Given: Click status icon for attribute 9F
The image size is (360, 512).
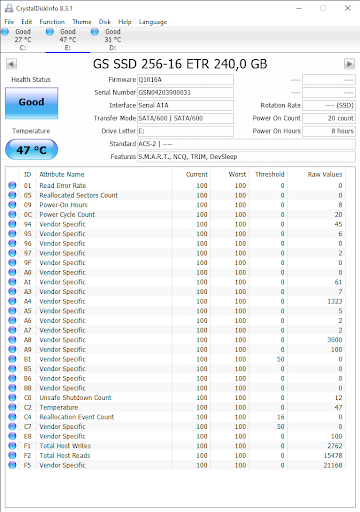Looking at the screenshot, I should tap(12, 263).
